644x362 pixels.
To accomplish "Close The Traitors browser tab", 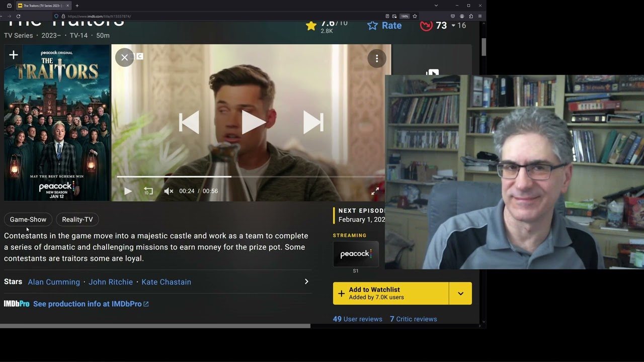I will [67, 6].
